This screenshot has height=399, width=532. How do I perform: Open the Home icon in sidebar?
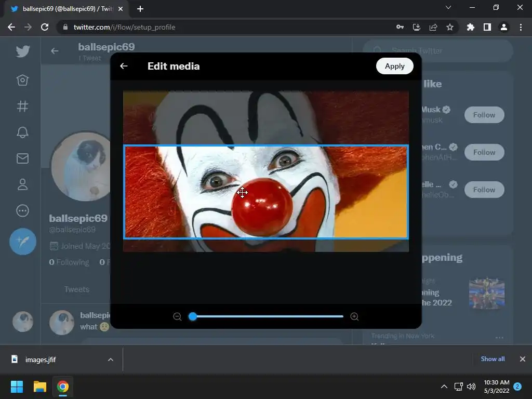pyautogui.click(x=22, y=80)
